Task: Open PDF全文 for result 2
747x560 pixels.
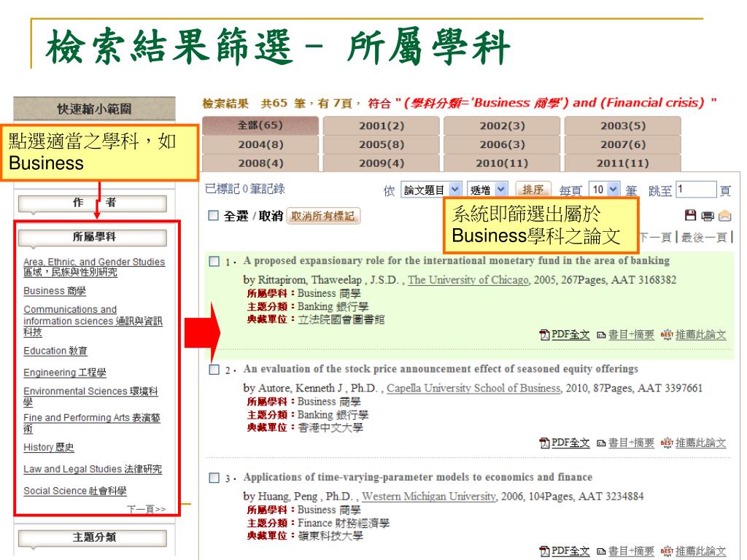Action: pos(565,443)
